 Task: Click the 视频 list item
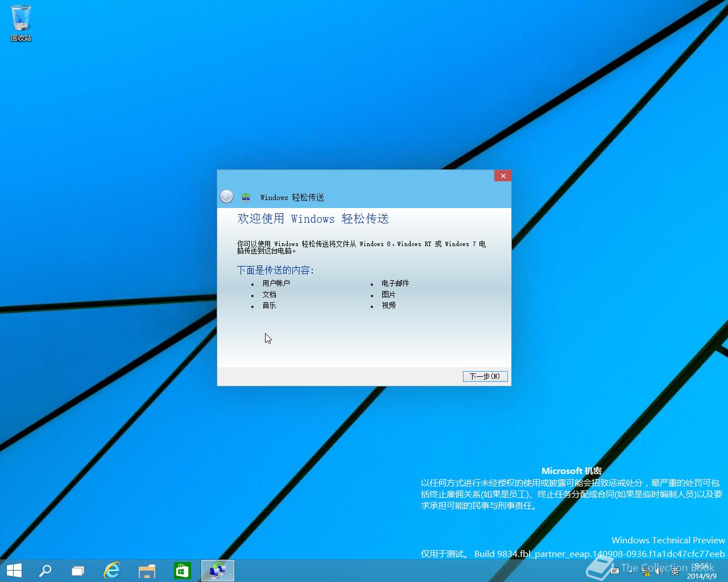point(388,305)
